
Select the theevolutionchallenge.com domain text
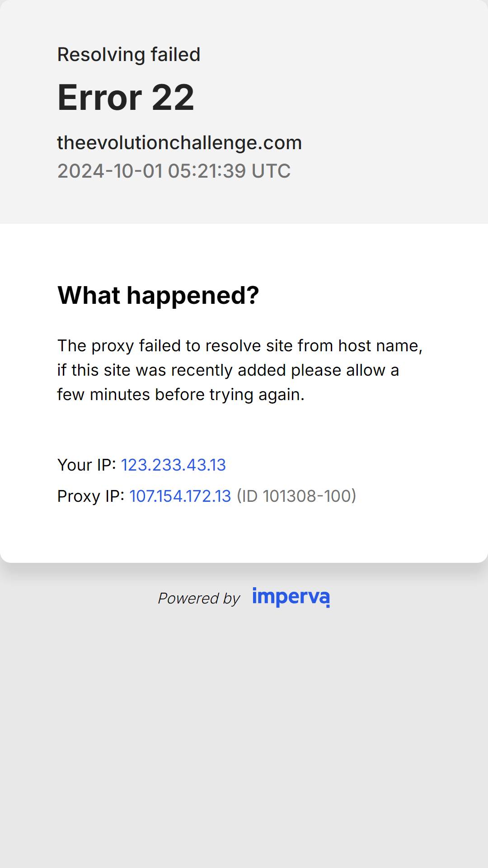pos(179,143)
